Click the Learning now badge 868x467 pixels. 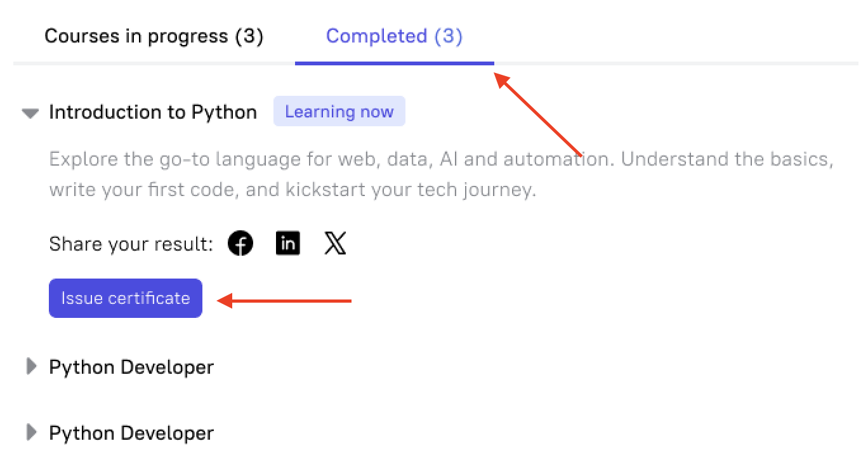coord(339,112)
